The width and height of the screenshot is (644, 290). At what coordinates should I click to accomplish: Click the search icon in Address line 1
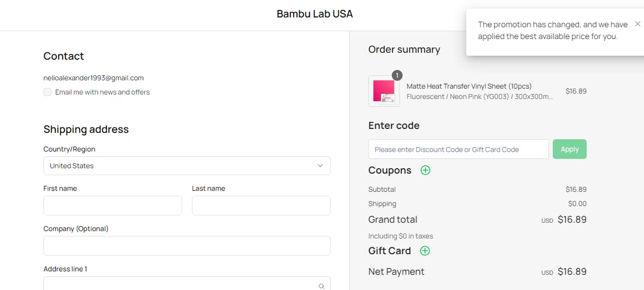coord(321,286)
